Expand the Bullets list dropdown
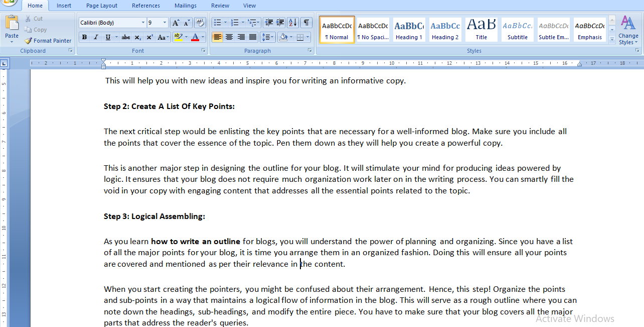Viewport: 644px width, 327px height. coord(225,23)
